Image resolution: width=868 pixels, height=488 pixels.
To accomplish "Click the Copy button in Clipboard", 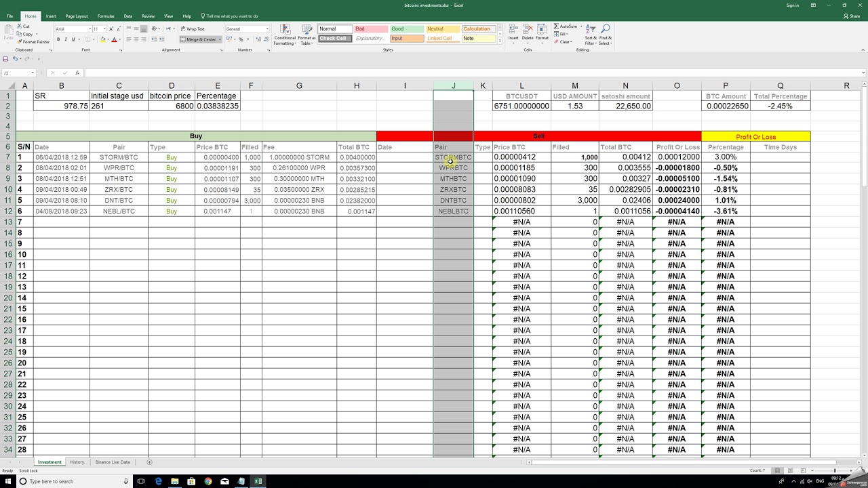I will click(x=24, y=34).
